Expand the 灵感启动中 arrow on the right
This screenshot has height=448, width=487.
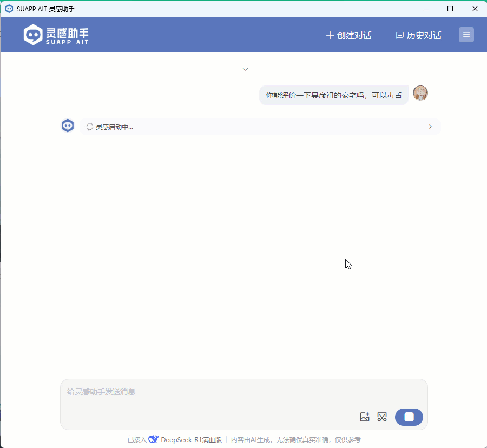pos(430,127)
